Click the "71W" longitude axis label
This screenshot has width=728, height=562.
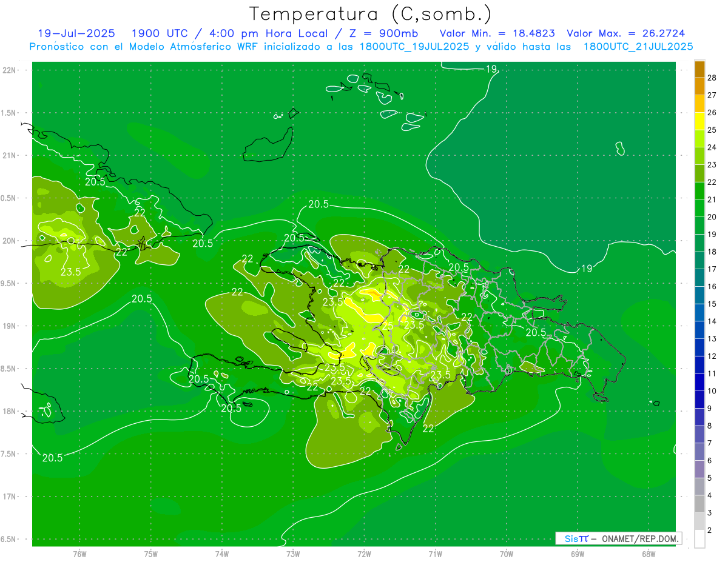coord(435,554)
